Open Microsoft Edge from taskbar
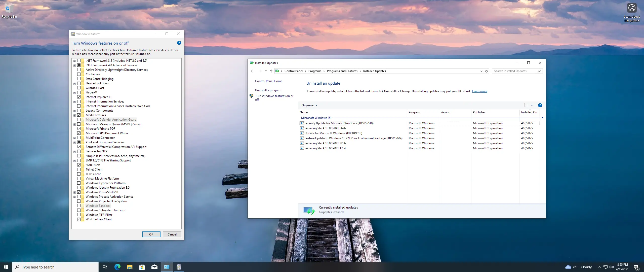The width and height of the screenshot is (644, 272). pyautogui.click(x=117, y=267)
